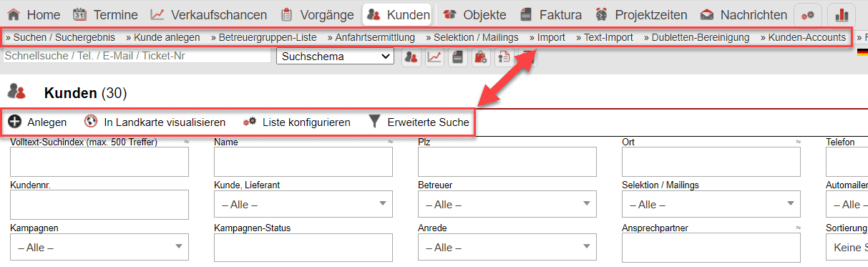The height and width of the screenshot is (267, 868).
Task: Open the Selektion / Mailings filter dropdown
Action: tap(711, 204)
